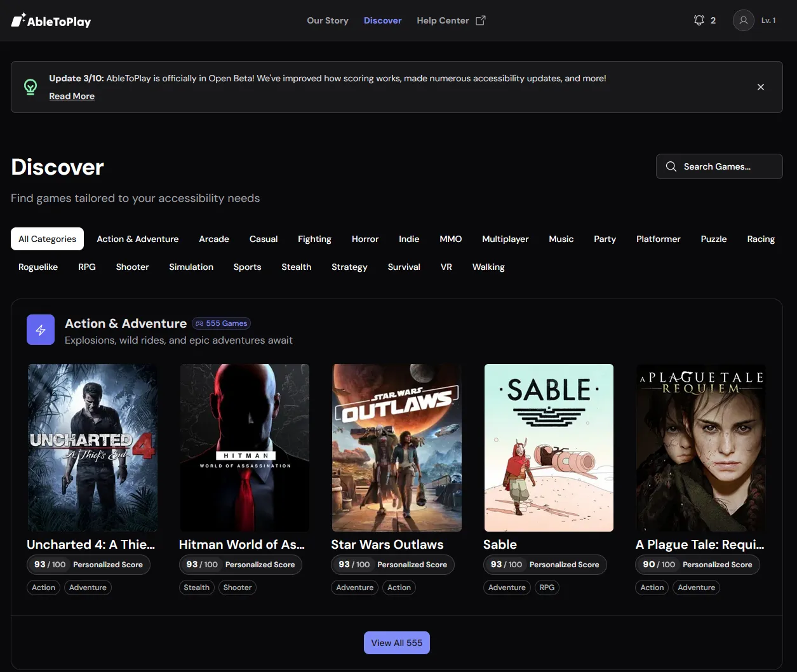The height and width of the screenshot is (672, 797).
Task: Select Indie category
Action: [x=409, y=239]
